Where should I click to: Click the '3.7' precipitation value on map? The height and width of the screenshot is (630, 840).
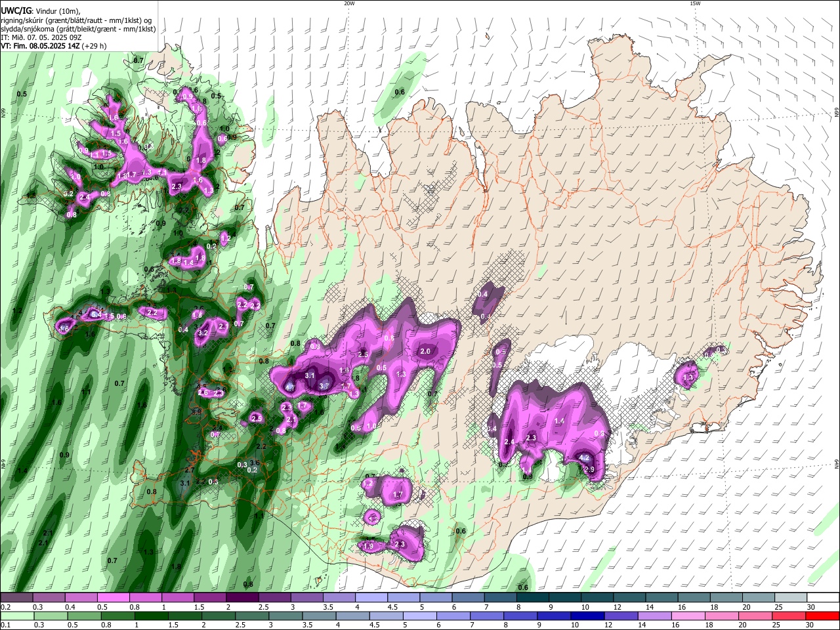coord(324,387)
